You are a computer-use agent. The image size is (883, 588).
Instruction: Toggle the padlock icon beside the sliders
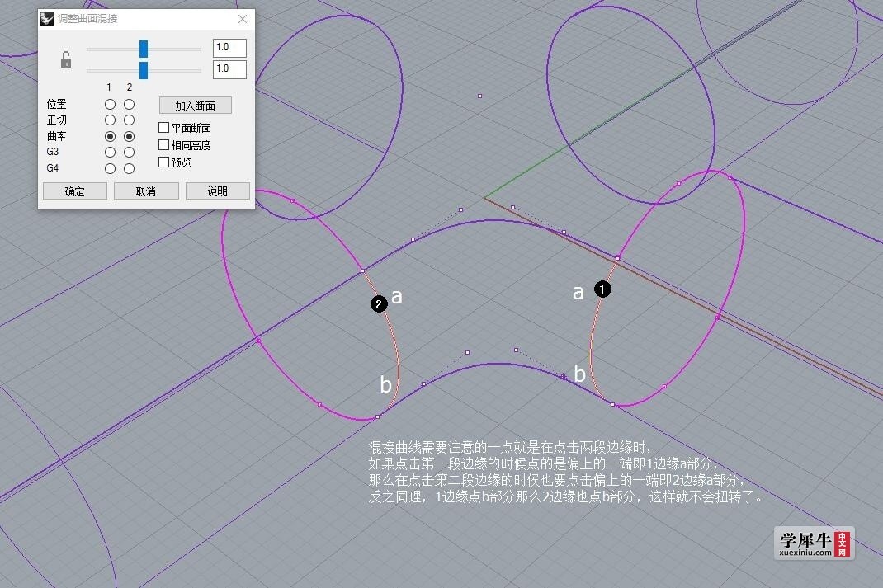[66, 59]
